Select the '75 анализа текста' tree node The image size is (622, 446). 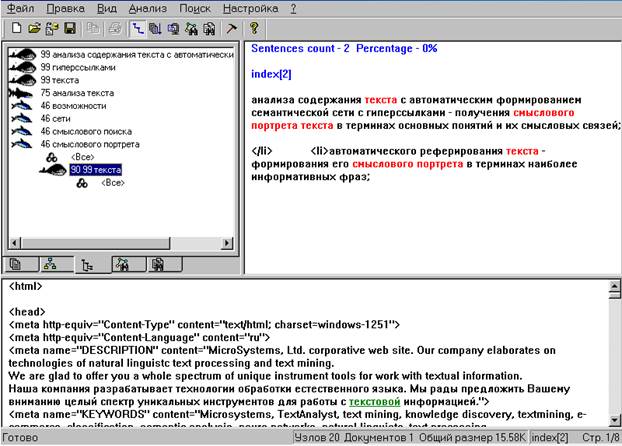pyautogui.click(x=77, y=92)
